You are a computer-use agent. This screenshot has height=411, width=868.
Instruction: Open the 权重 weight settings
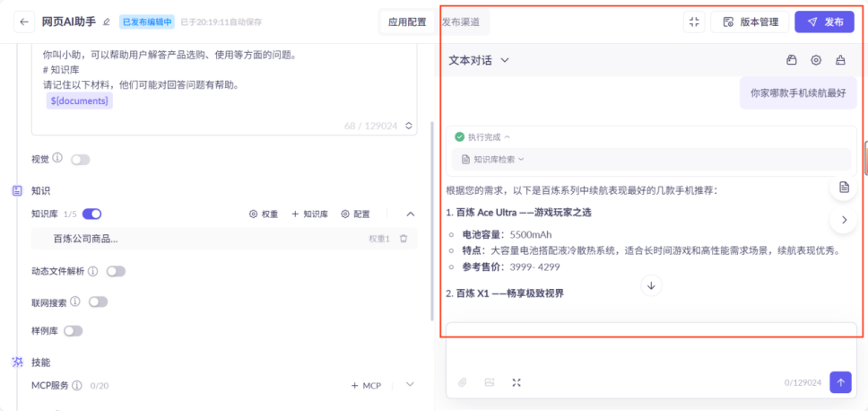coord(264,214)
